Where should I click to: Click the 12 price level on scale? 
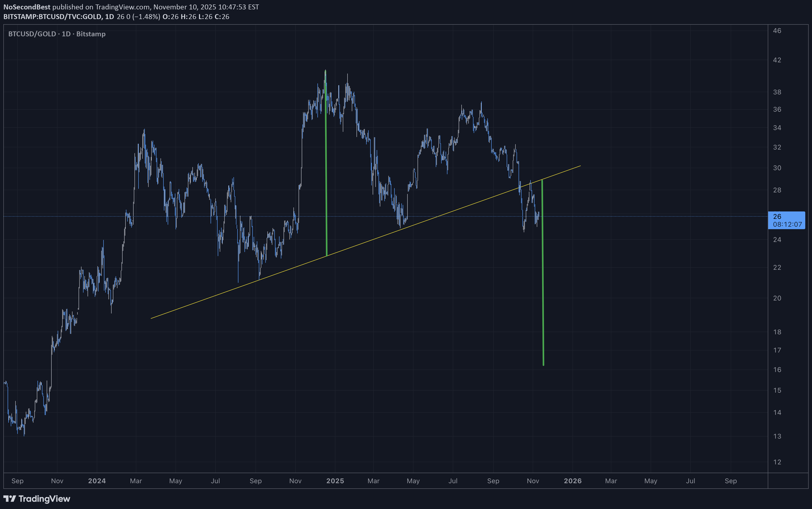click(777, 462)
